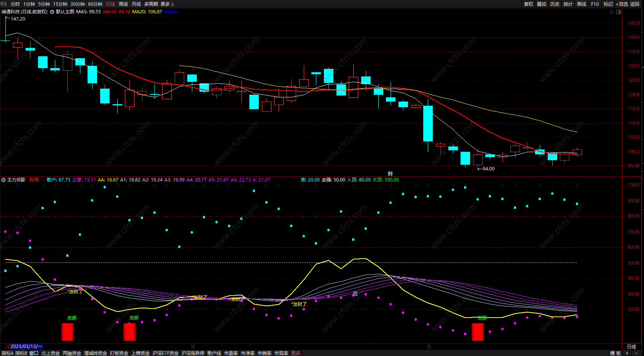
Task: Click the 日线 label at bottom right
Action: (x=631, y=346)
